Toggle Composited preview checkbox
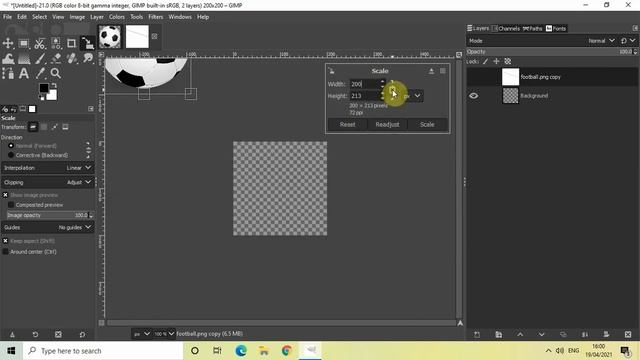The height and width of the screenshot is (360, 640). [x=11, y=205]
